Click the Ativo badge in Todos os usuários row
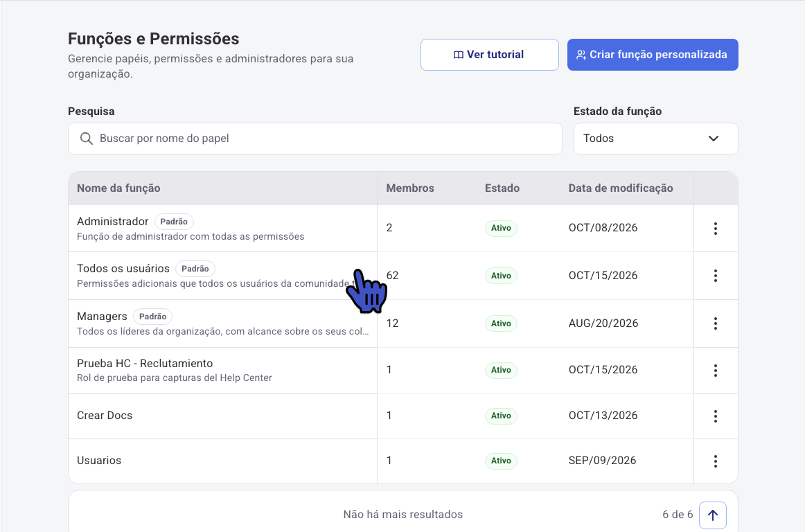This screenshot has height=532, width=805. [501, 276]
